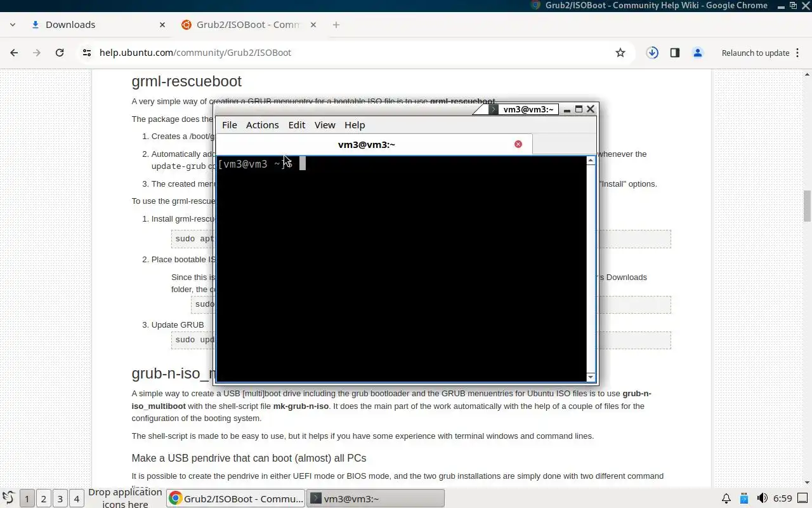The height and width of the screenshot is (508, 812).
Task: Close the Downloads tab
Action: [162, 25]
